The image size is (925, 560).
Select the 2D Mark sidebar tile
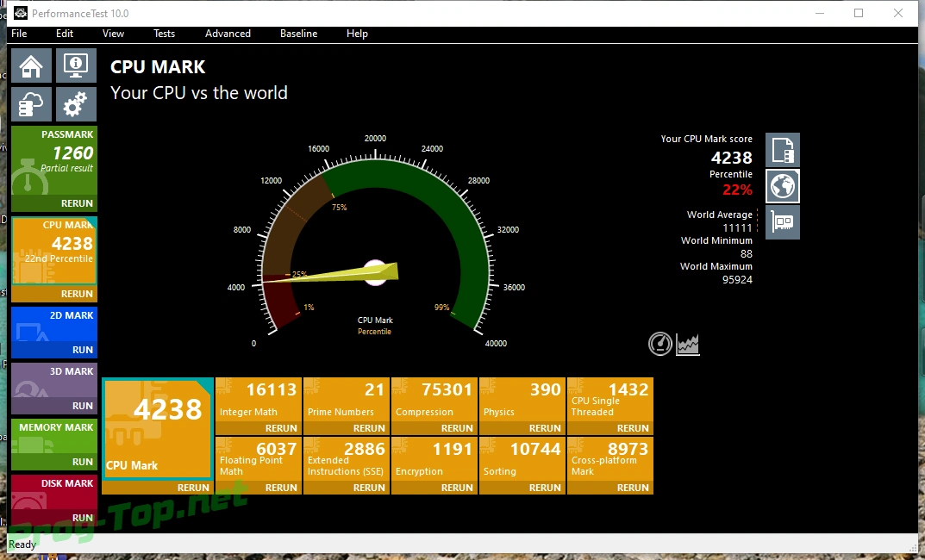click(x=54, y=324)
